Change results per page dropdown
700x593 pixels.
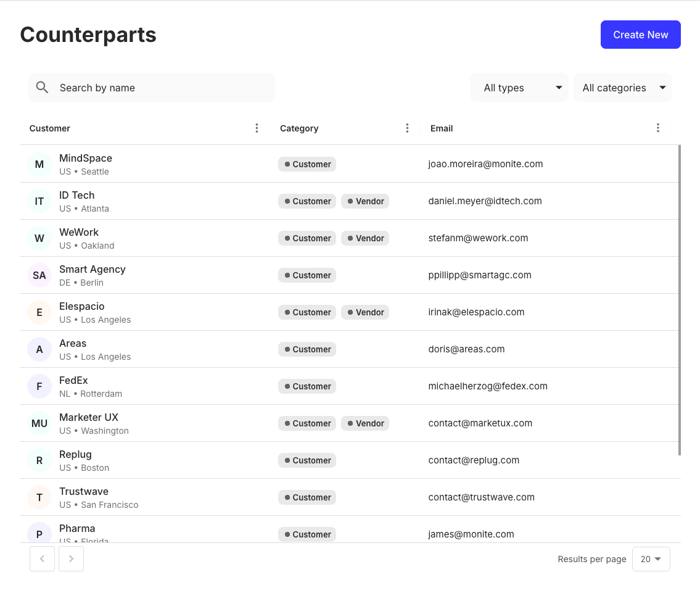[651, 558]
